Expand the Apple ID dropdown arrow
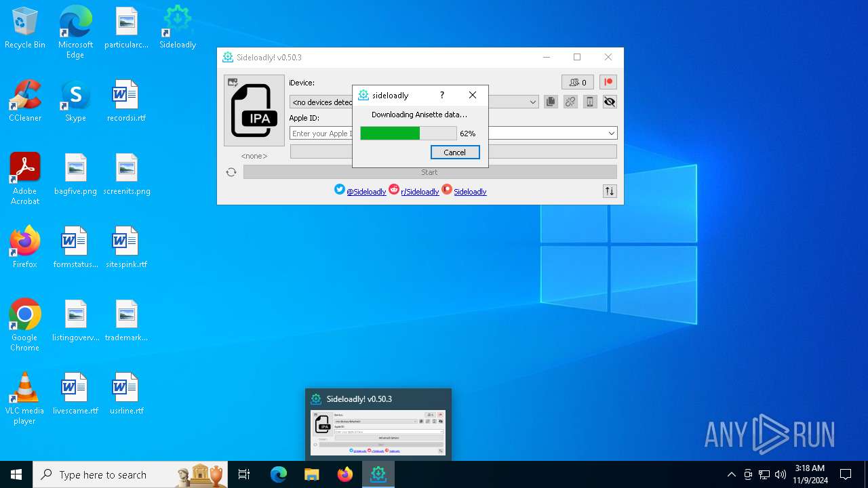868x488 pixels. click(x=612, y=134)
